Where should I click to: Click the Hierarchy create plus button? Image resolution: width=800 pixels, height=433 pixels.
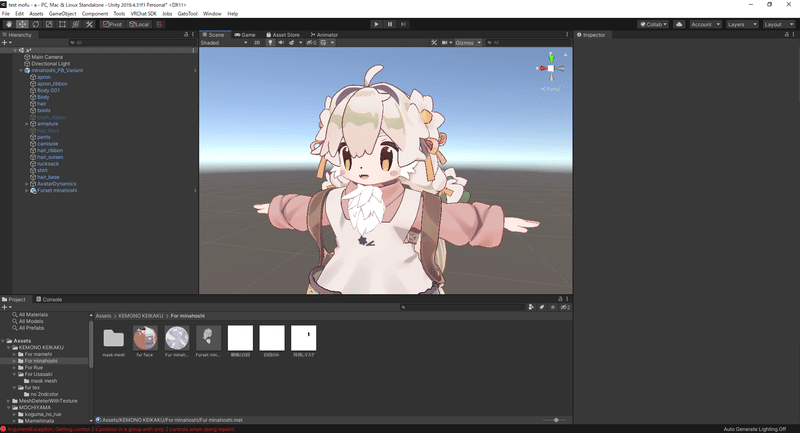[6, 43]
